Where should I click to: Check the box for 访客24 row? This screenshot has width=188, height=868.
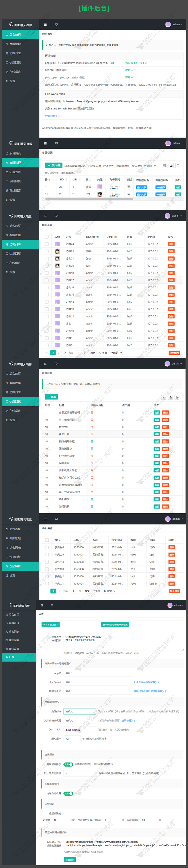(47, 244)
